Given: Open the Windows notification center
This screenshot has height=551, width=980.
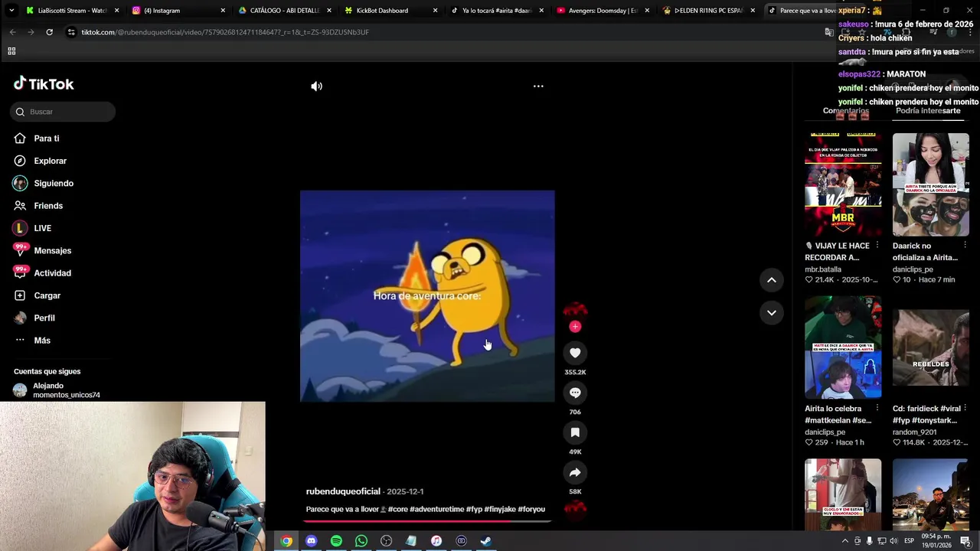Looking at the screenshot, I should click(965, 541).
